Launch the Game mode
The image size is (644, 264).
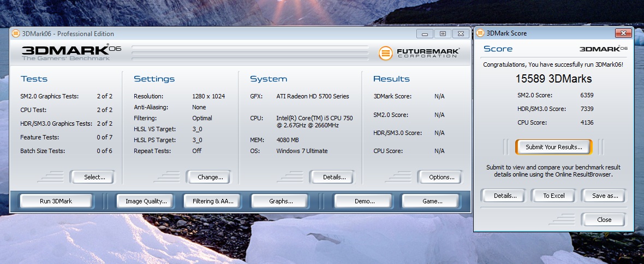tap(431, 201)
